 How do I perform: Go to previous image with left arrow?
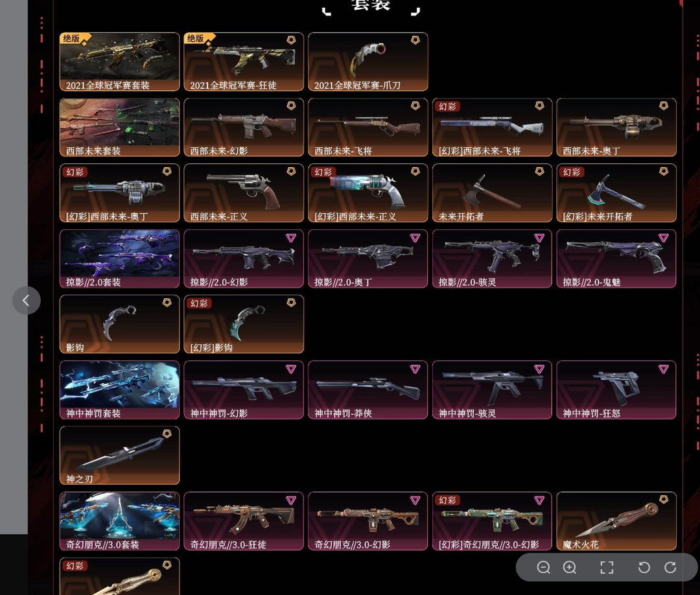(27, 300)
